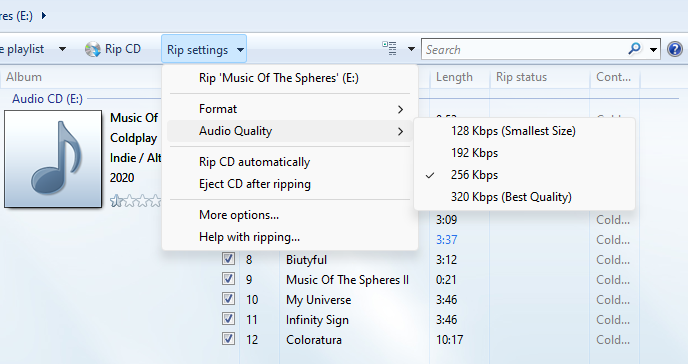This screenshot has height=364, width=688.
Task: Select the Biutyful track title
Action: pyautogui.click(x=306, y=260)
